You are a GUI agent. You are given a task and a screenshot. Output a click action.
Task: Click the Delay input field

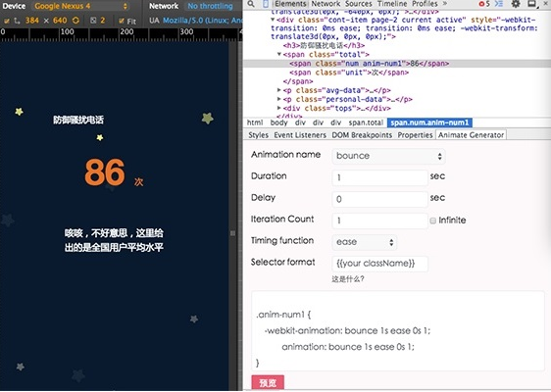click(x=379, y=199)
